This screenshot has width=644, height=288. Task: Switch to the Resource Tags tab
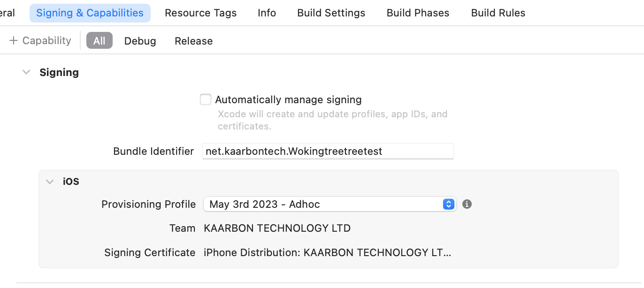click(200, 13)
